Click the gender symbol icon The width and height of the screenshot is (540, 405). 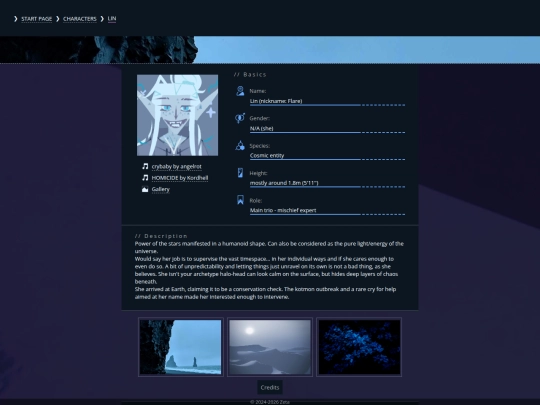click(x=240, y=118)
